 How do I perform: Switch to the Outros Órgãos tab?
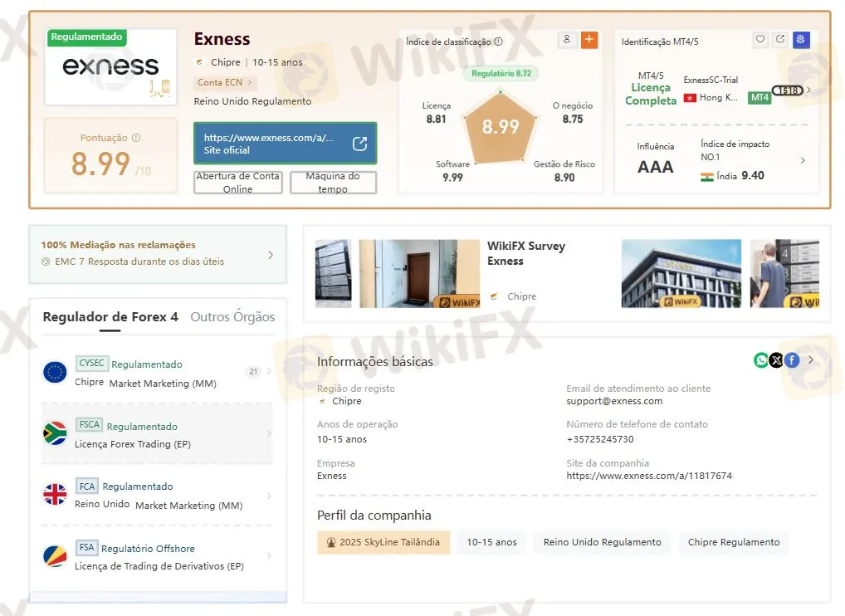(232, 317)
